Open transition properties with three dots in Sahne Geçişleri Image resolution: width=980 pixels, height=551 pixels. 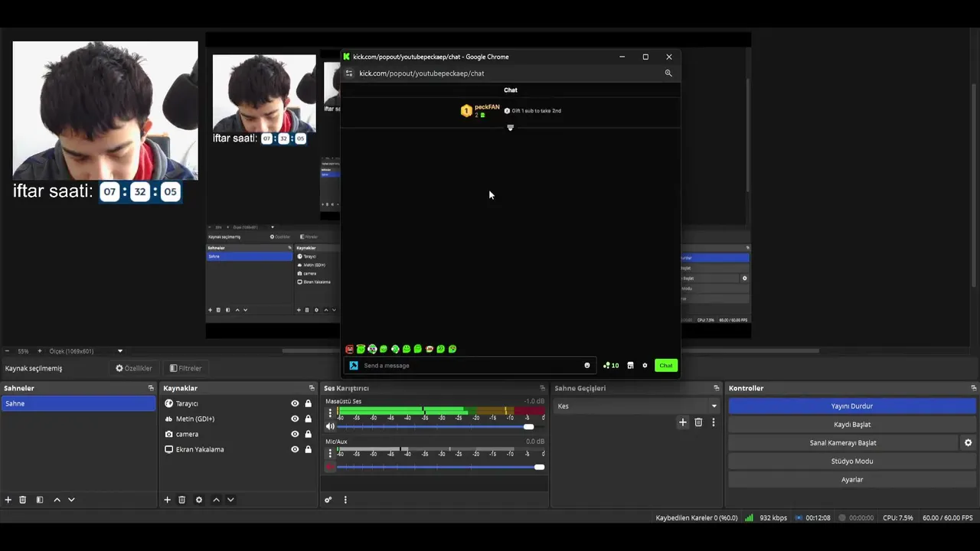(x=714, y=422)
